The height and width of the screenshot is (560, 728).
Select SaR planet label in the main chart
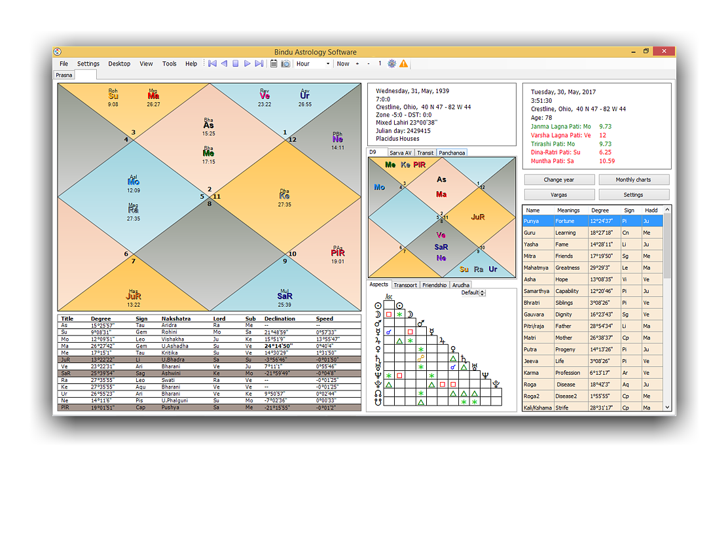click(285, 296)
